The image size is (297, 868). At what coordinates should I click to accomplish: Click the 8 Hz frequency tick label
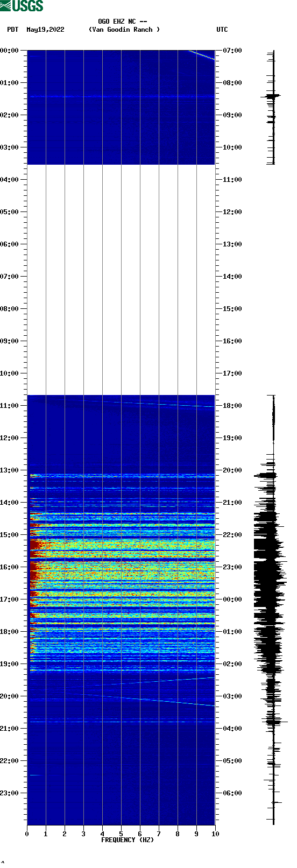click(178, 834)
